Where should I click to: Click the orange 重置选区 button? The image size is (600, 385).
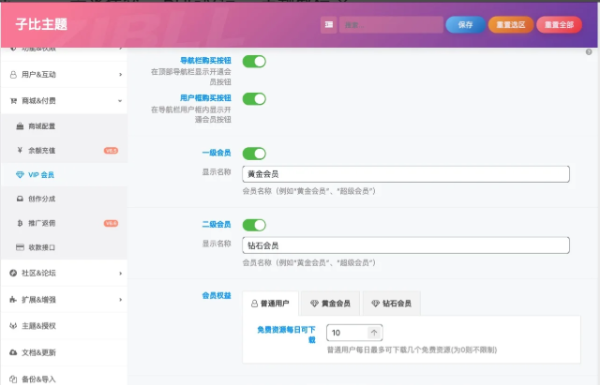click(x=511, y=25)
